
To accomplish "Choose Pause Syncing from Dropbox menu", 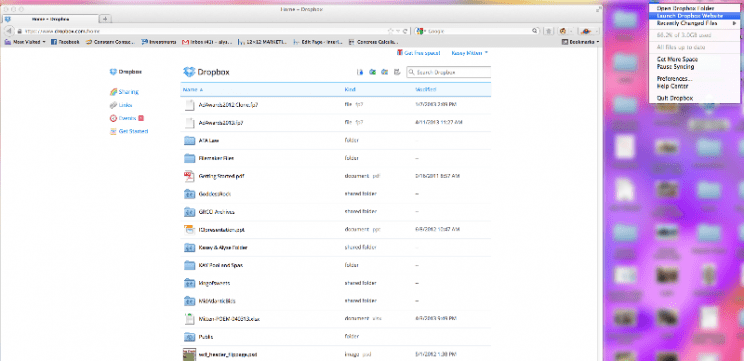I will pyautogui.click(x=675, y=67).
